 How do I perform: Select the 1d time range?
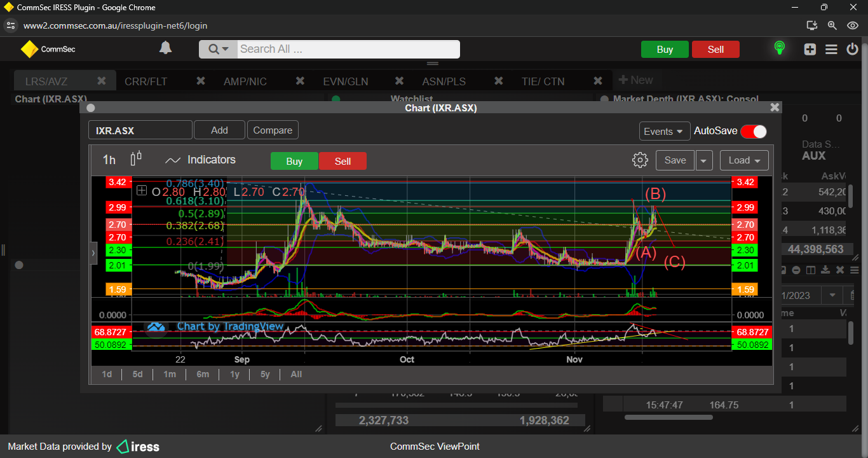point(107,374)
